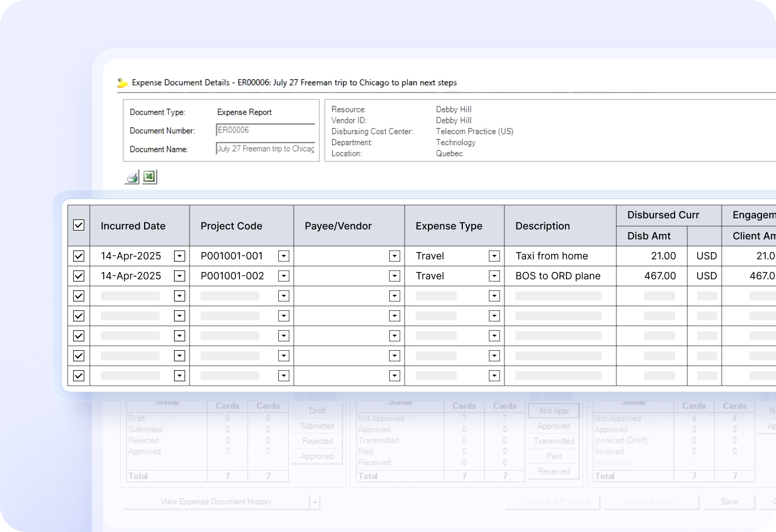The height and width of the screenshot is (532, 776).
Task: Click the Document Name input field
Action: coord(266,149)
